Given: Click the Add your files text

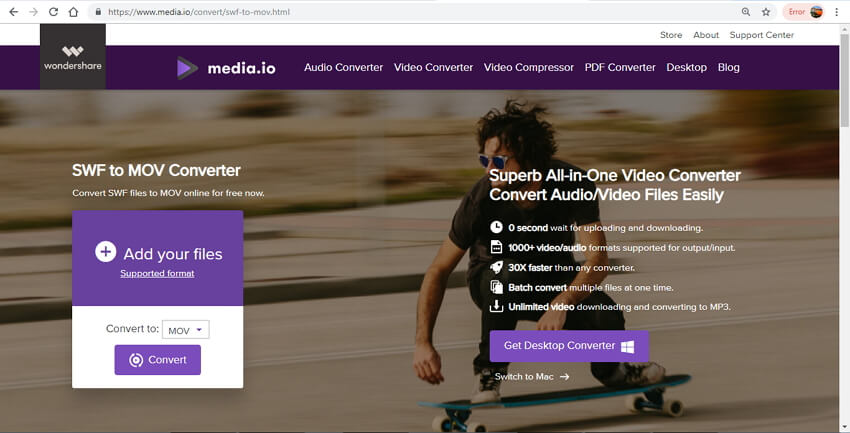Looking at the screenshot, I should tap(173, 254).
